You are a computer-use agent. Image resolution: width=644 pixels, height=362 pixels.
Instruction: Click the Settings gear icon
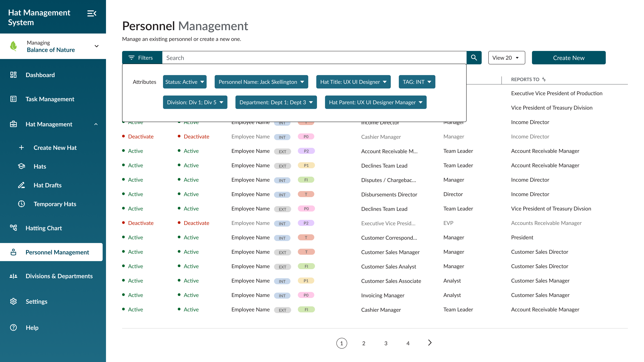[13, 301]
